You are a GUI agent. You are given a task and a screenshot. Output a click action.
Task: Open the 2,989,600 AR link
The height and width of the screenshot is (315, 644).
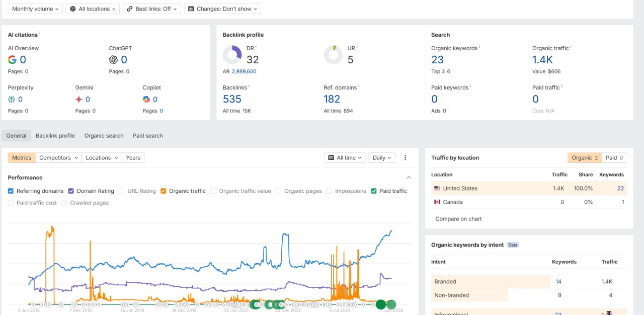[x=244, y=71]
